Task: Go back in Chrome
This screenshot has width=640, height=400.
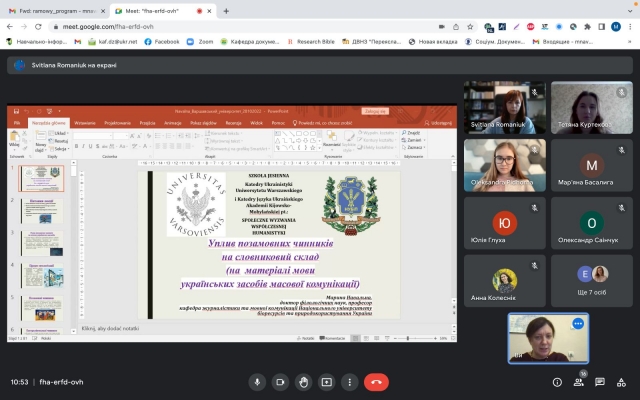Action: (10, 27)
